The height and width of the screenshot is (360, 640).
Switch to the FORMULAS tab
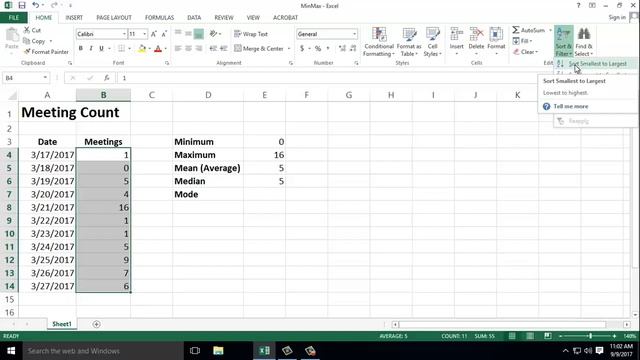[x=159, y=18]
